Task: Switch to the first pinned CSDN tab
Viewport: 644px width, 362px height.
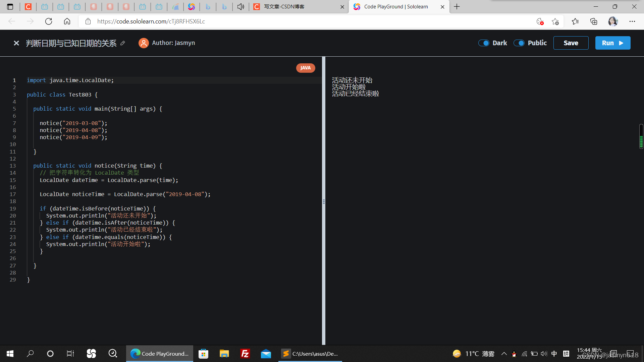Action: pos(28,7)
